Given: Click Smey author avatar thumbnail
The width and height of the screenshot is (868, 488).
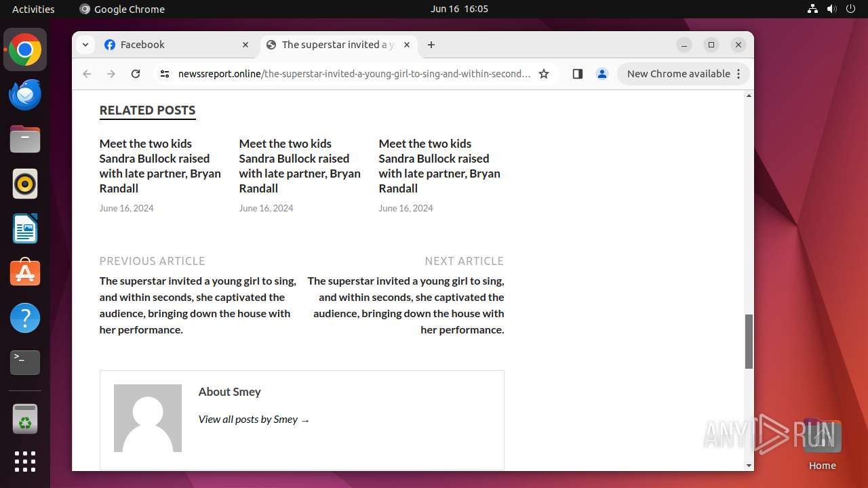Looking at the screenshot, I should 148,418.
